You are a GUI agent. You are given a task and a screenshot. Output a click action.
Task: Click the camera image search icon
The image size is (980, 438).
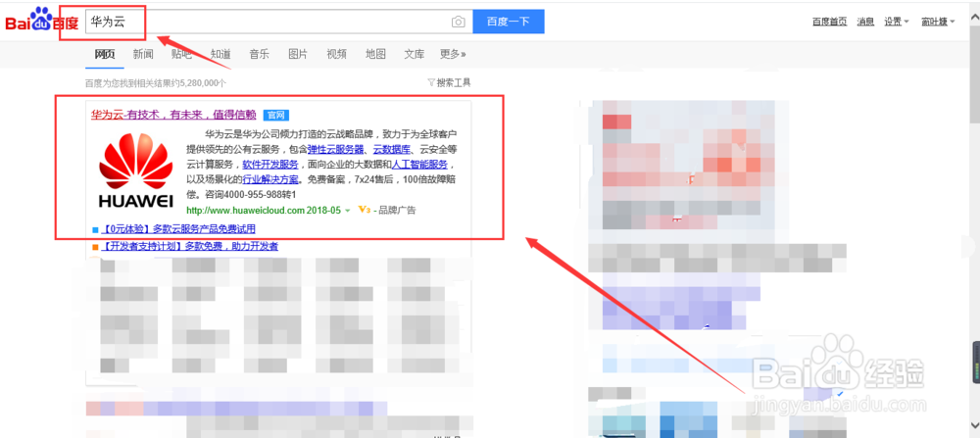coord(458,22)
